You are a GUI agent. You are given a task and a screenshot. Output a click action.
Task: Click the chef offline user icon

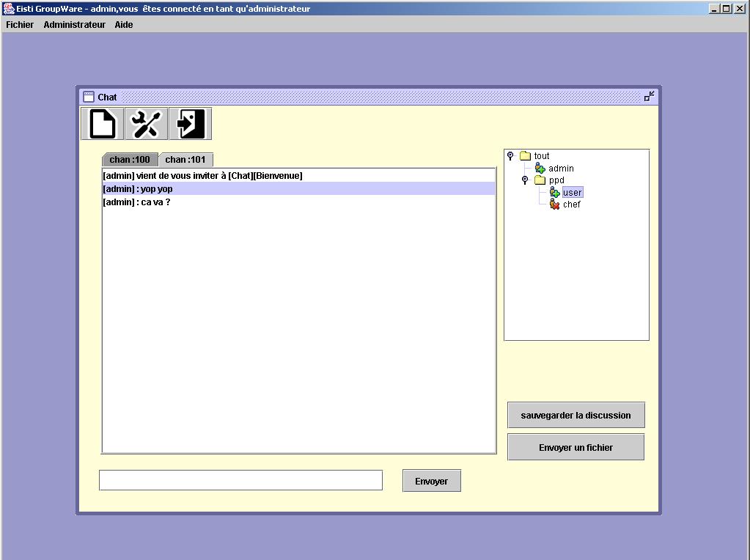point(555,205)
